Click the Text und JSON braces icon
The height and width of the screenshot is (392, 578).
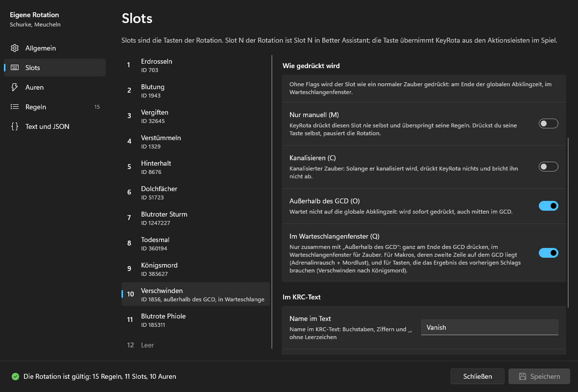[15, 126]
